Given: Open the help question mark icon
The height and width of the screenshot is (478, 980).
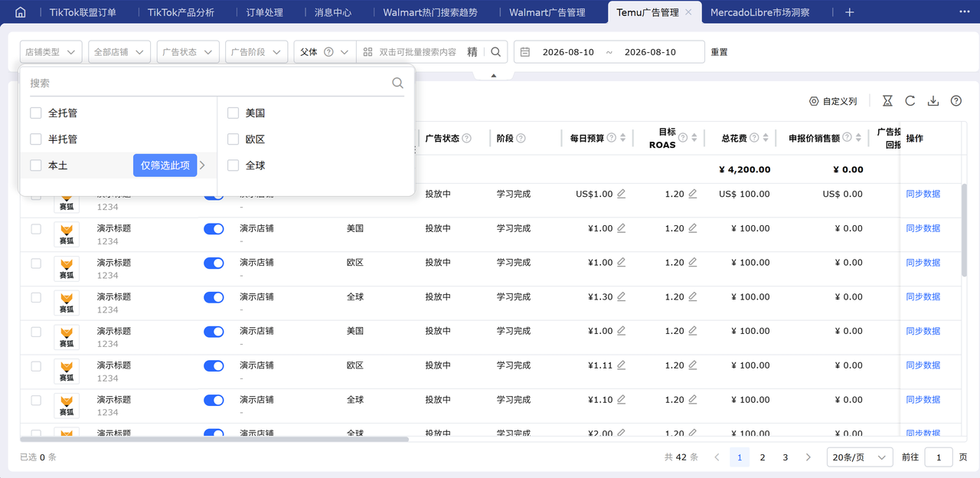Looking at the screenshot, I should [955, 101].
